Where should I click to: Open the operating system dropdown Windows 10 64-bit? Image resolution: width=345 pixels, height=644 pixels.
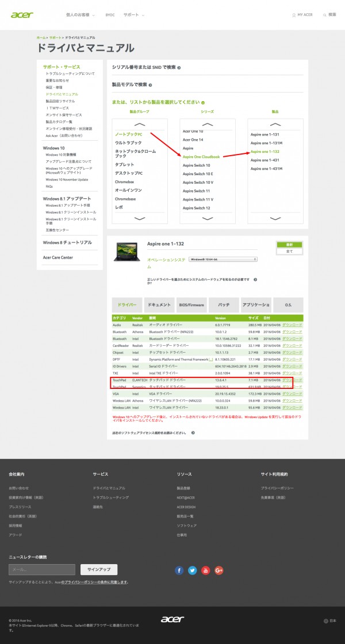tap(223, 259)
